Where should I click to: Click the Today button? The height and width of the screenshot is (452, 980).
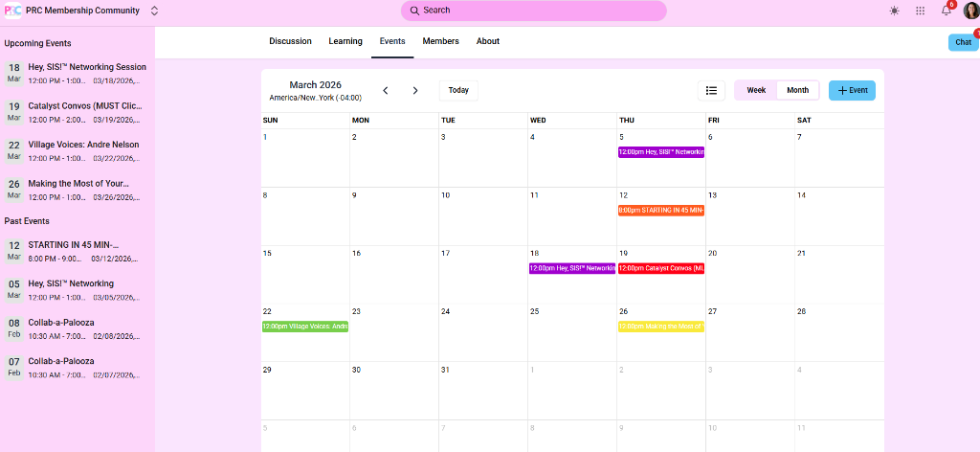point(458,90)
